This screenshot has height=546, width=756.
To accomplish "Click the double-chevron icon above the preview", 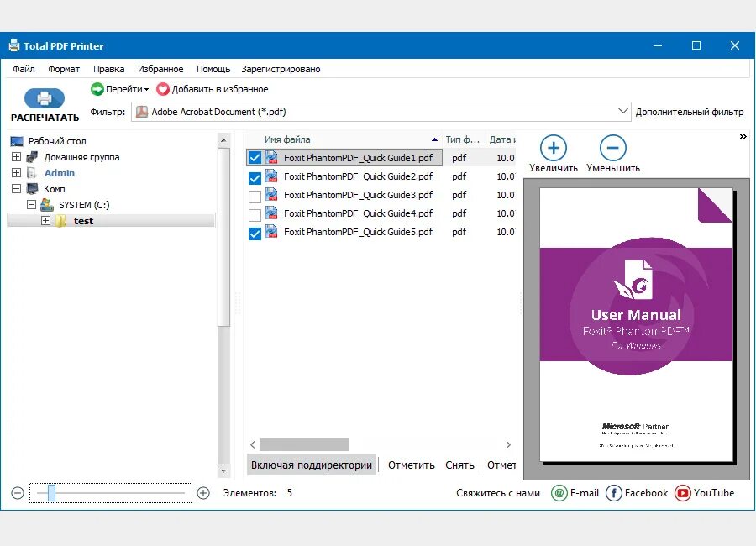I will pos(743,137).
